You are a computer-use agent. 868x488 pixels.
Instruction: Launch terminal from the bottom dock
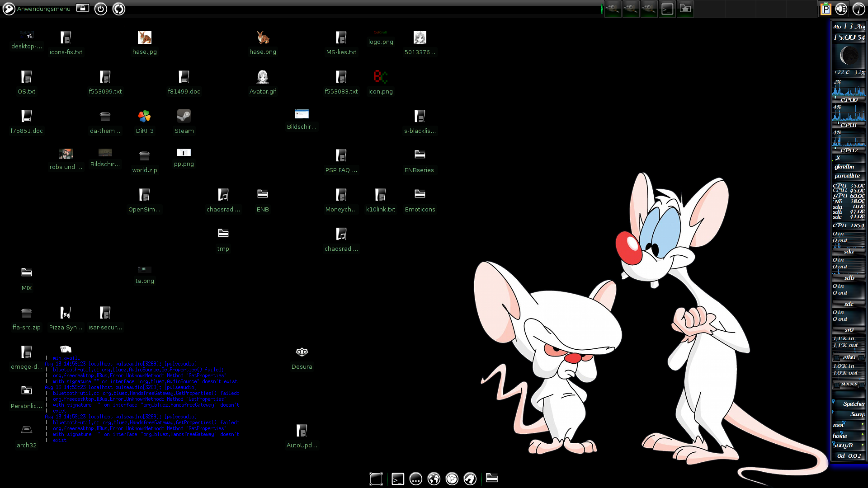[x=398, y=479]
